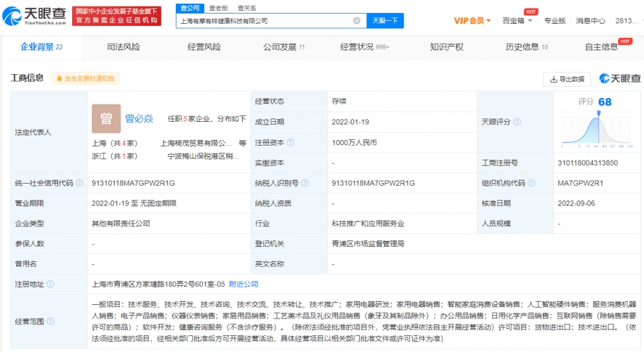
Task: Click the 曾 avatar of the legal representative
Action: point(106,119)
